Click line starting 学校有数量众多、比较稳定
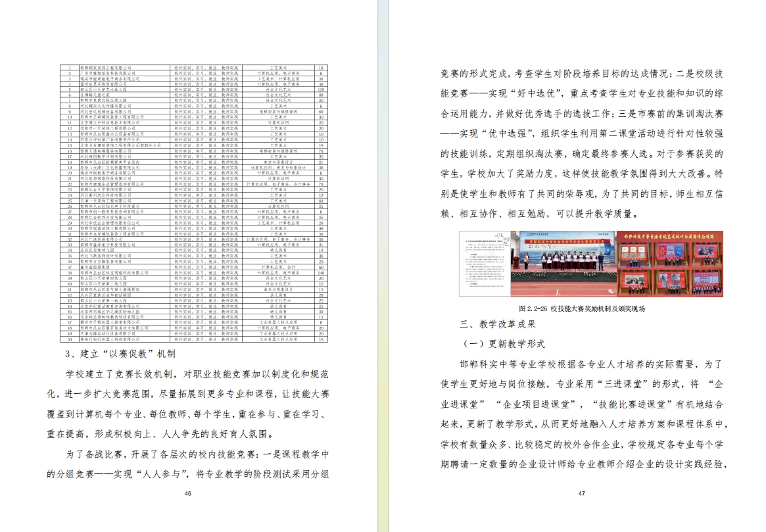766x532 pixels. point(582,445)
